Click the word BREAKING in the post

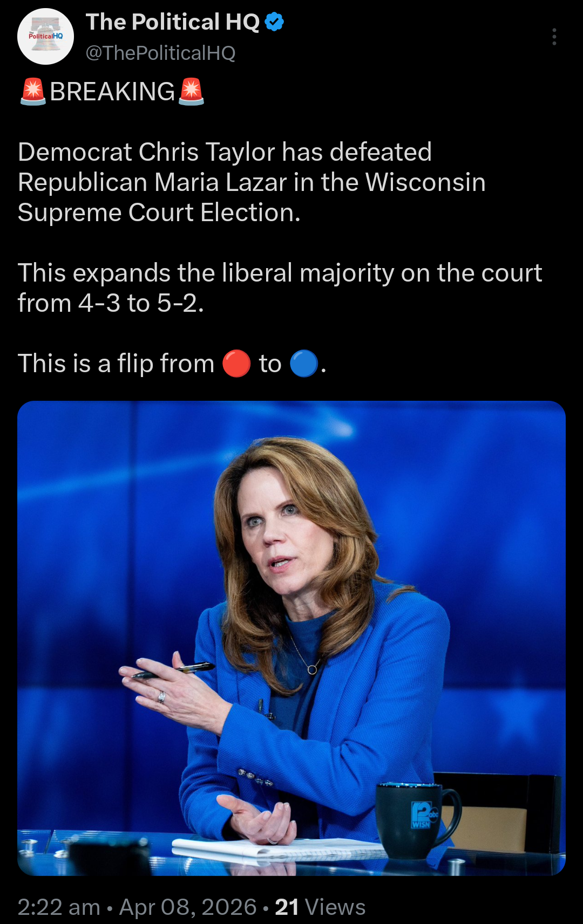coord(112,92)
